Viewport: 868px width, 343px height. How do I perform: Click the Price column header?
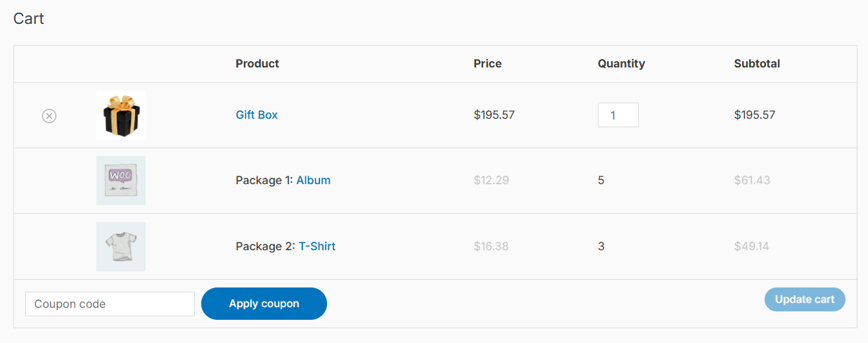coord(487,63)
